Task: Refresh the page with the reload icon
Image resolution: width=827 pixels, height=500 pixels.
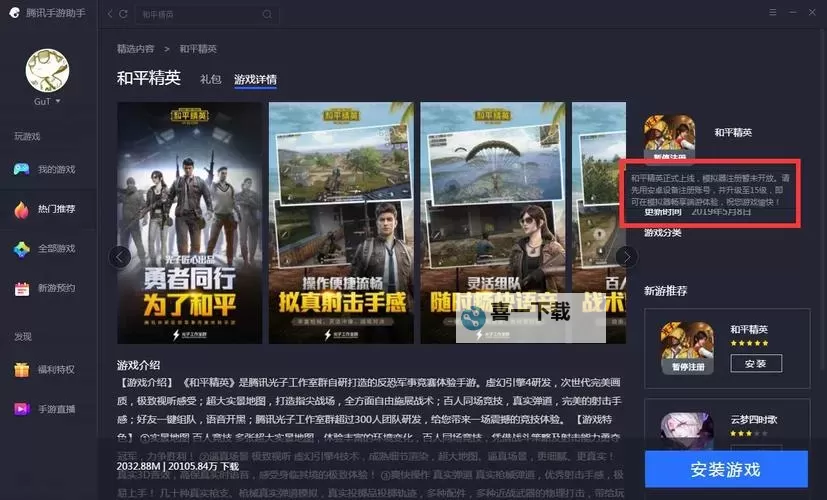Action: 123,14
